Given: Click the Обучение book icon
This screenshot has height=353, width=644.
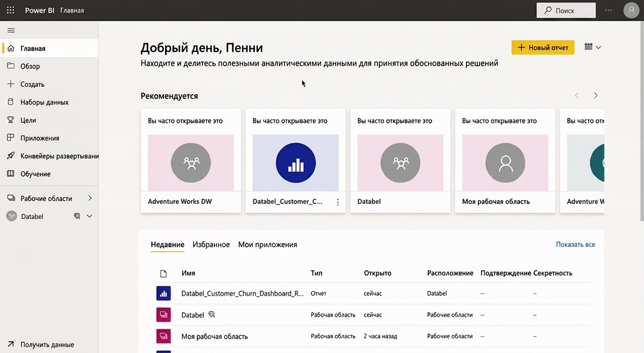Looking at the screenshot, I should click(11, 174).
